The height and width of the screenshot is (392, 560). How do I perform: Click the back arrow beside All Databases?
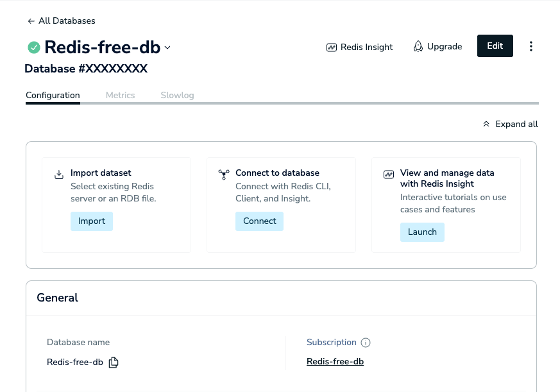pyautogui.click(x=31, y=21)
